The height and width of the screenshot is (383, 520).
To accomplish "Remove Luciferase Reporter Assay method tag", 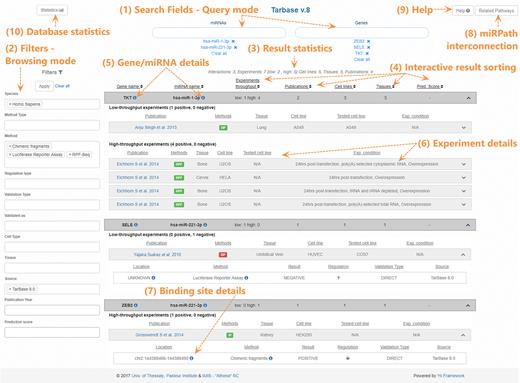I will (x=10, y=155).
